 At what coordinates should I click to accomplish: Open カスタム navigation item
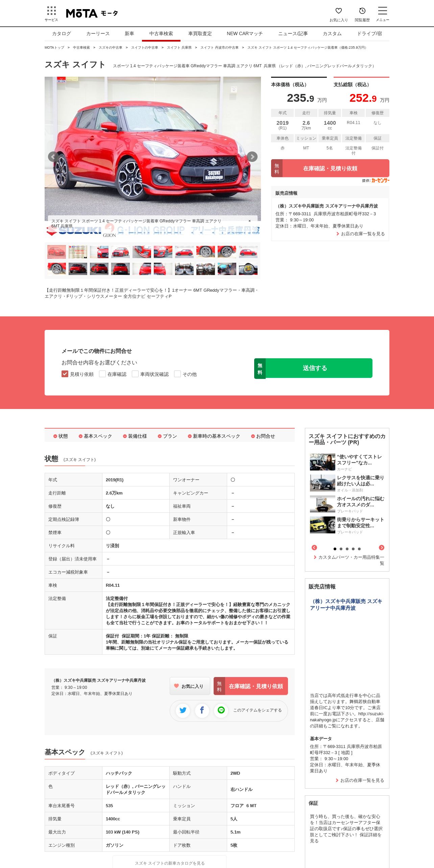point(332,33)
